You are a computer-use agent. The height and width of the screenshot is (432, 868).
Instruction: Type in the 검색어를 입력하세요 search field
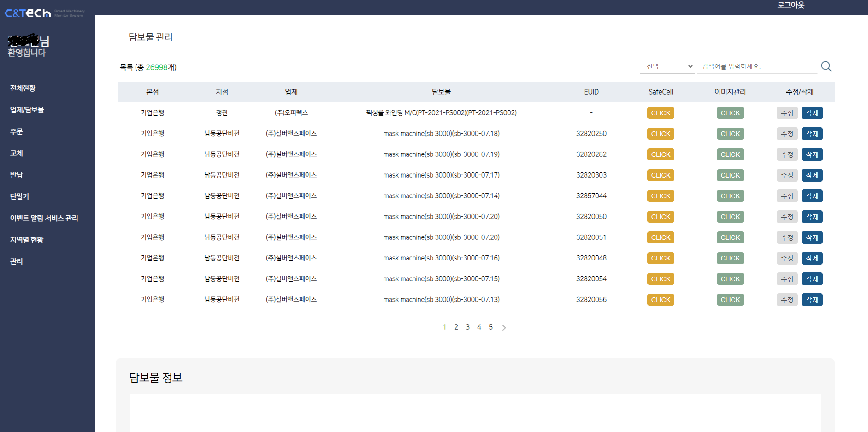coord(757,66)
